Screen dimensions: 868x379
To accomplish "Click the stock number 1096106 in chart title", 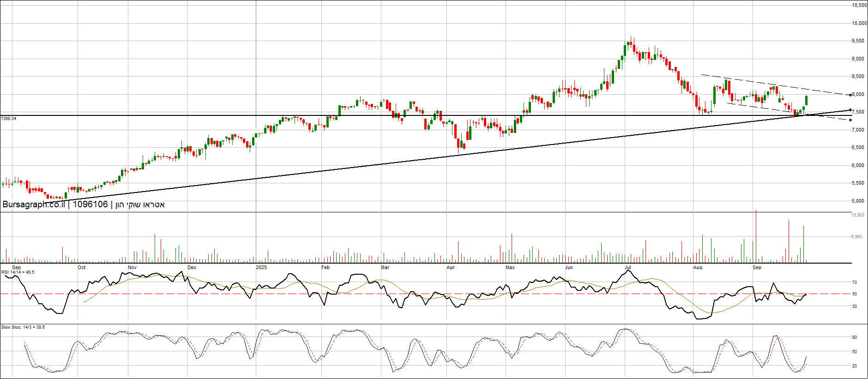I will pyautogui.click(x=90, y=205).
